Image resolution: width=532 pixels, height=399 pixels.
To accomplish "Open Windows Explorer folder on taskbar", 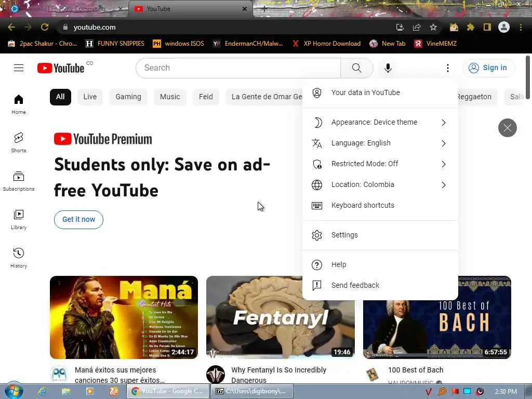I will point(66,391).
